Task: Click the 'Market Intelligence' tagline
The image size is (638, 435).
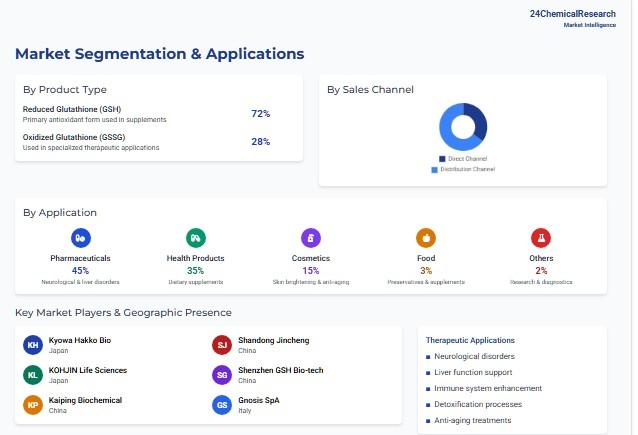Action: 590,25
